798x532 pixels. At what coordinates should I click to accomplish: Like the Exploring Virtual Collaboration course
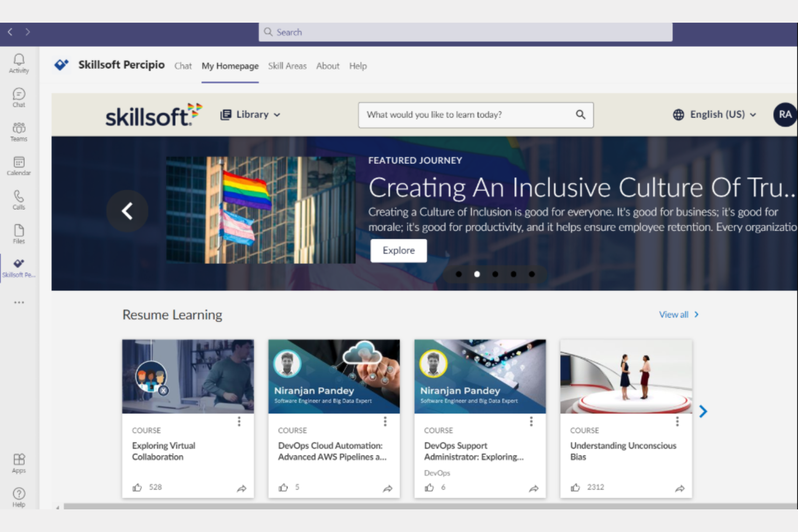point(137,487)
